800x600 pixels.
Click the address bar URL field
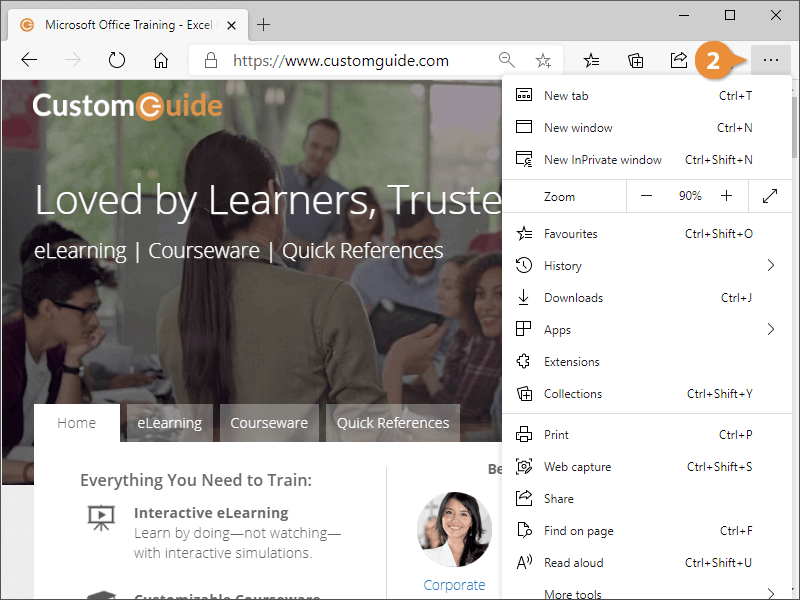341,61
